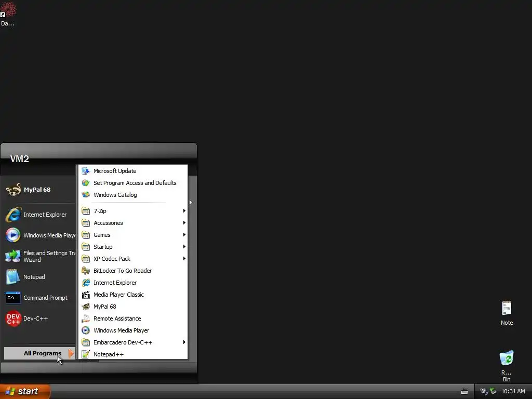This screenshot has width=532, height=399.
Task: Click the 7-Zip folder label
Action: [100, 211]
